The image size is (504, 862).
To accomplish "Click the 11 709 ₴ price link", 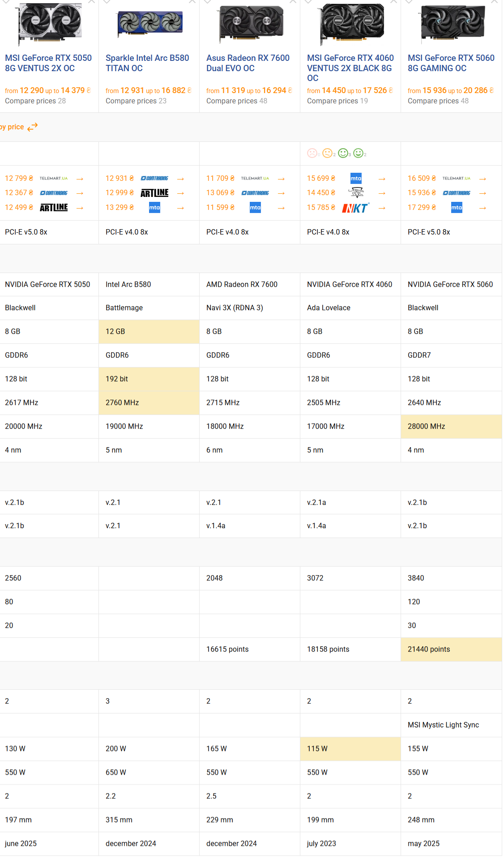I will tap(220, 179).
